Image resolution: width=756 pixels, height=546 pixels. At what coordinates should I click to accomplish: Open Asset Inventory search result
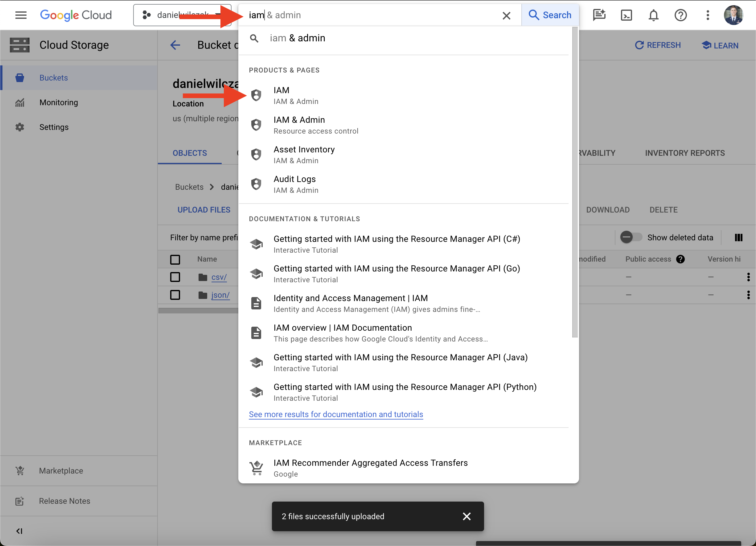pyautogui.click(x=403, y=155)
